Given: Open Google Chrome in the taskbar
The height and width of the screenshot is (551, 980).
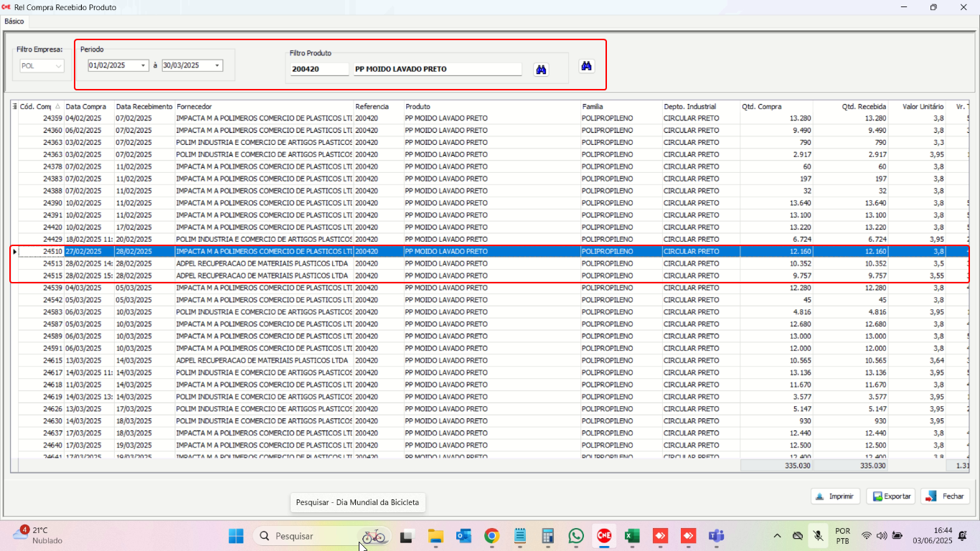Looking at the screenshot, I should click(491, 536).
